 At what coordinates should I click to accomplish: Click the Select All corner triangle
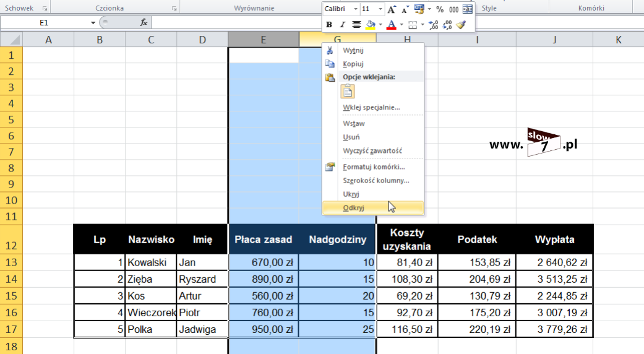[11, 40]
